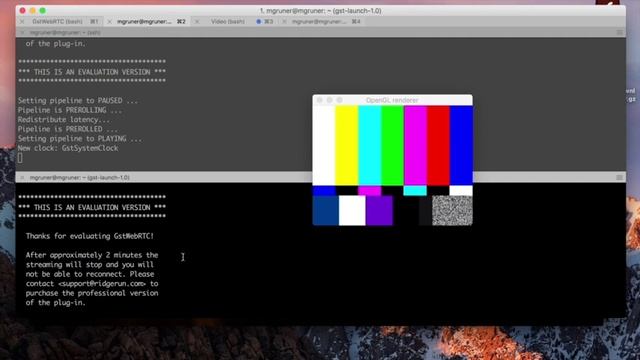Close the ⌘2 tab using its X icon
Image resolution: width=640 pixels, height=360 pixels.
pos(109,22)
